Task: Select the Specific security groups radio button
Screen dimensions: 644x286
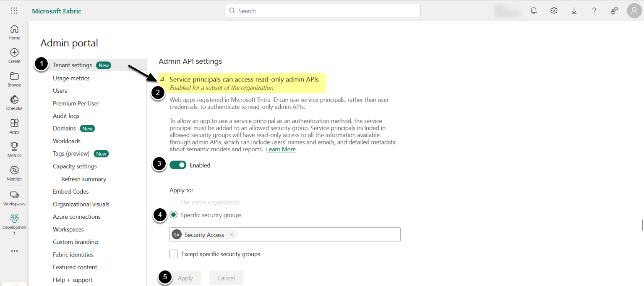Action: coord(174,215)
